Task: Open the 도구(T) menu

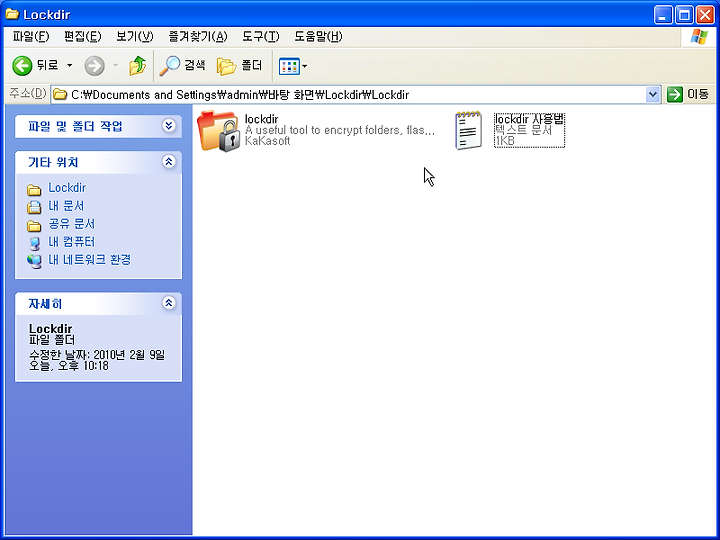Action: click(x=260, y=37)
